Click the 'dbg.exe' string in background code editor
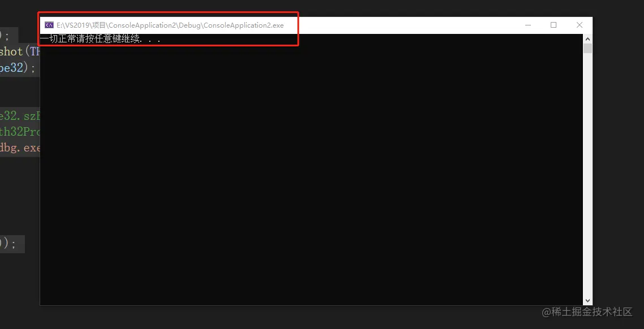Image resolution: width=644 pixels, height=329 pixels. tap(20, 148)
